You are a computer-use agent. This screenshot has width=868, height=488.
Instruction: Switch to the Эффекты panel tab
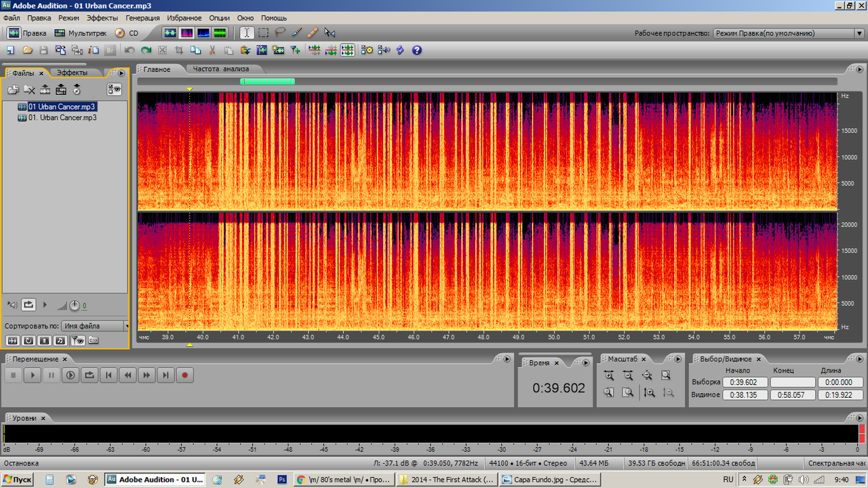[72, 73]
